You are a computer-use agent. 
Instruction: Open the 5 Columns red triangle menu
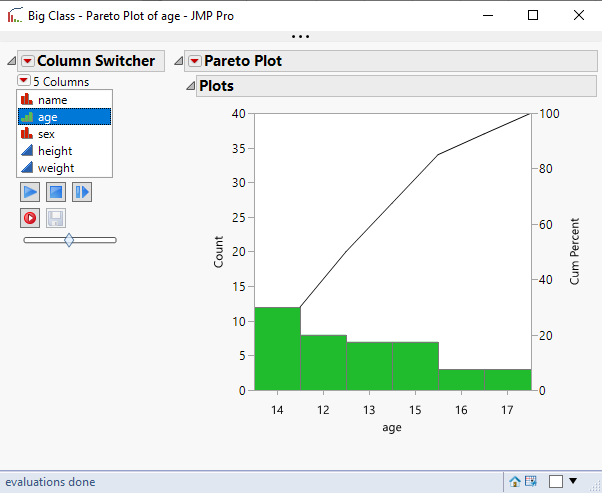coord(24,81)
